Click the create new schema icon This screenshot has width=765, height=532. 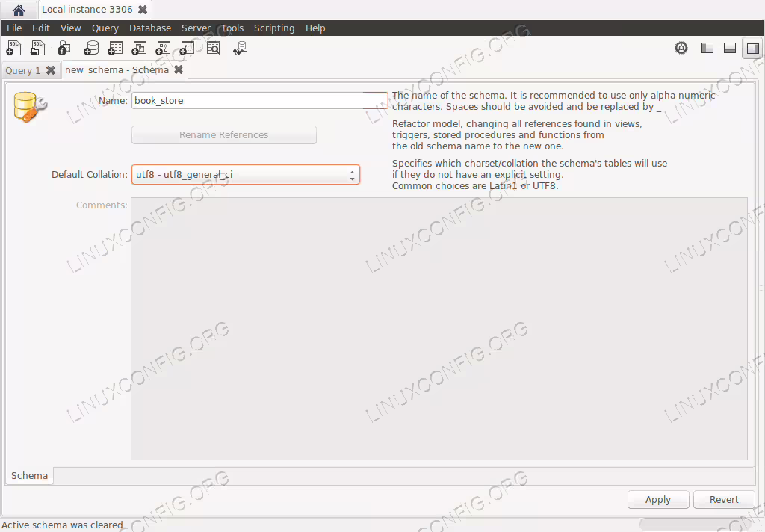point(90,48)
